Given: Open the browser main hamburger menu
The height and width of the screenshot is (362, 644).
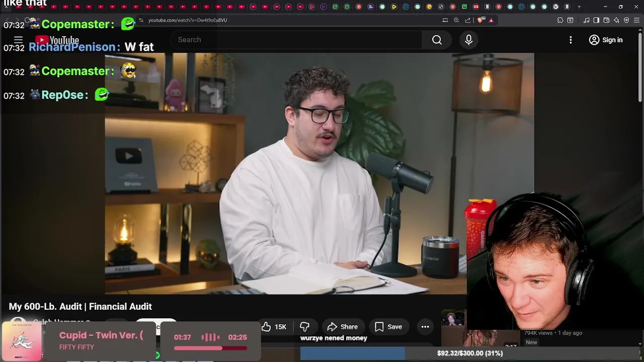Looking at the screenshot, I should [x=636, y=20].
